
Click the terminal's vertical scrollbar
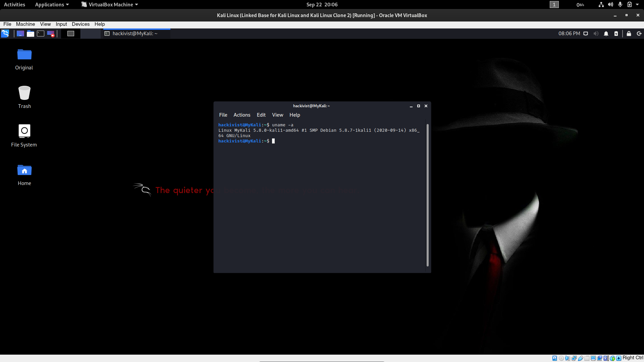click(x=427, y=194)
